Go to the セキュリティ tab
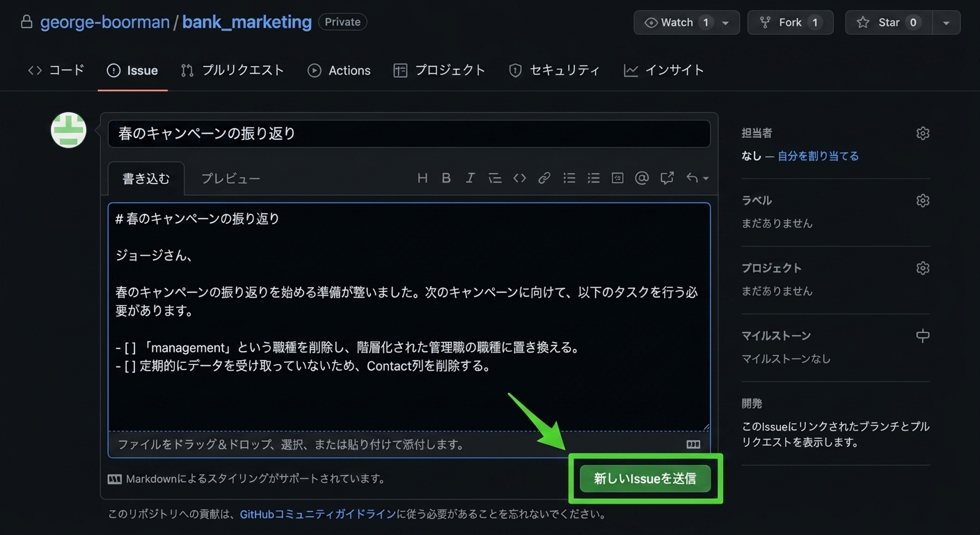980x535 pixels. pyautogui.click(x=554, y=70)
